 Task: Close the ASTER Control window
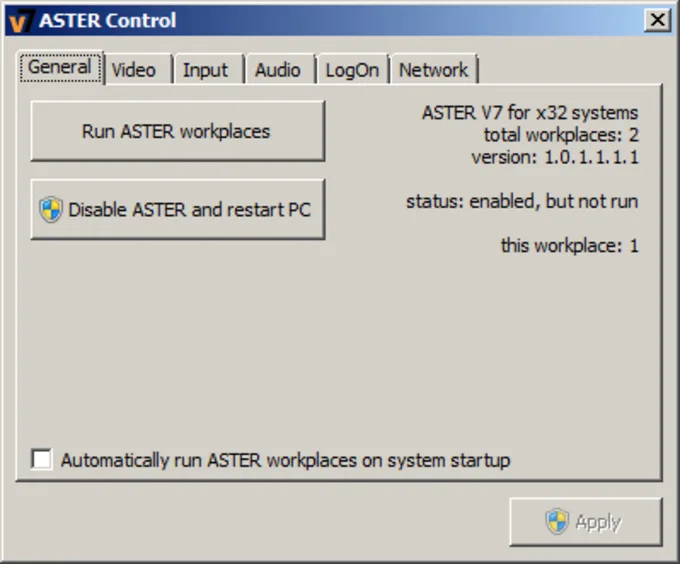point(658,20)
